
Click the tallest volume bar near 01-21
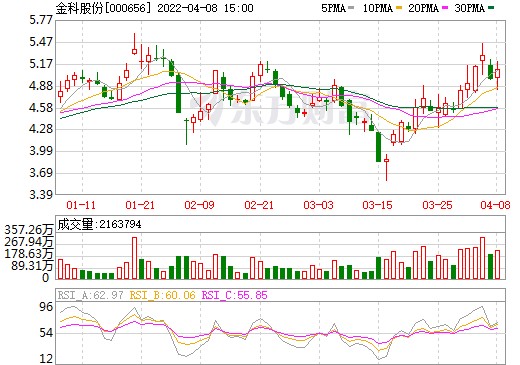pyautogui.click(x=134, y=258)
